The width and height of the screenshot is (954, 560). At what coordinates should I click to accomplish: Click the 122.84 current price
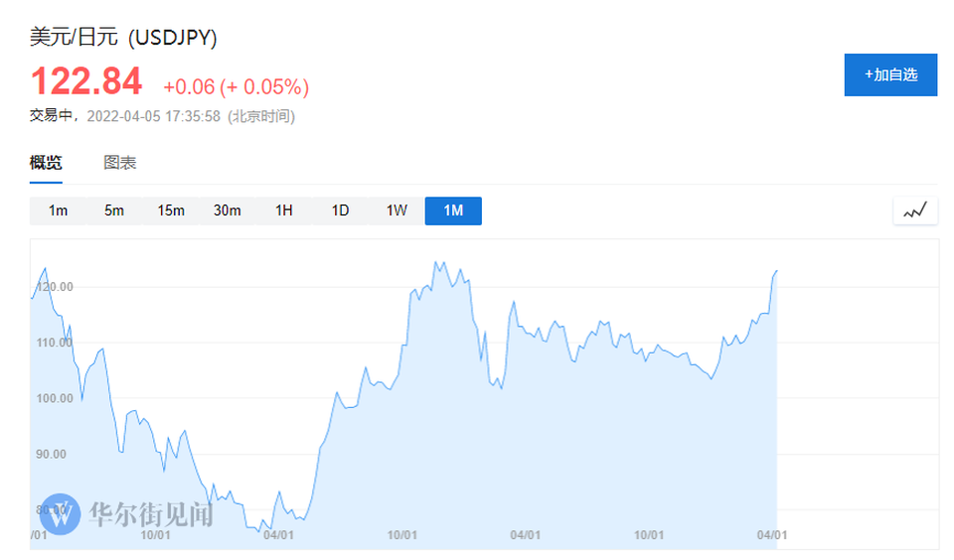pyautogui.click(x=86, y=81)
